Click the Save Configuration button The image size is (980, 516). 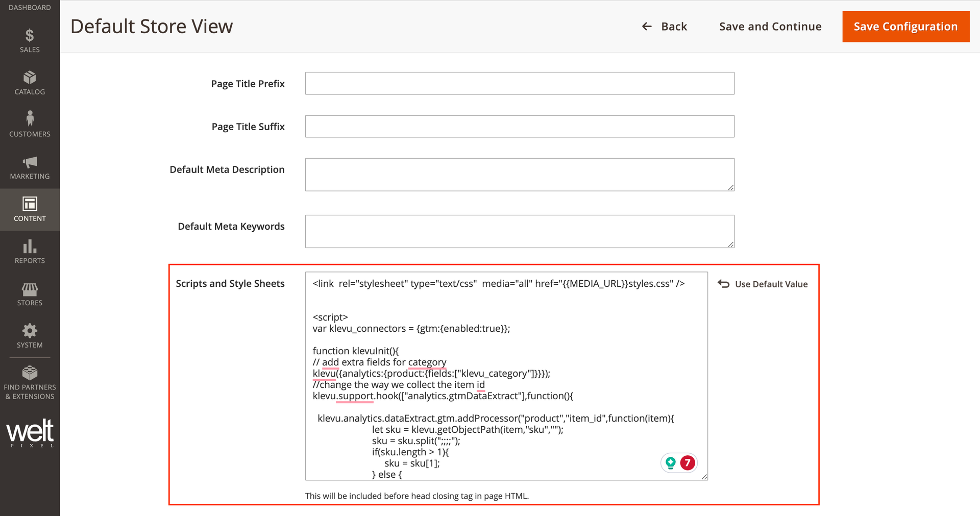[906, 27]
